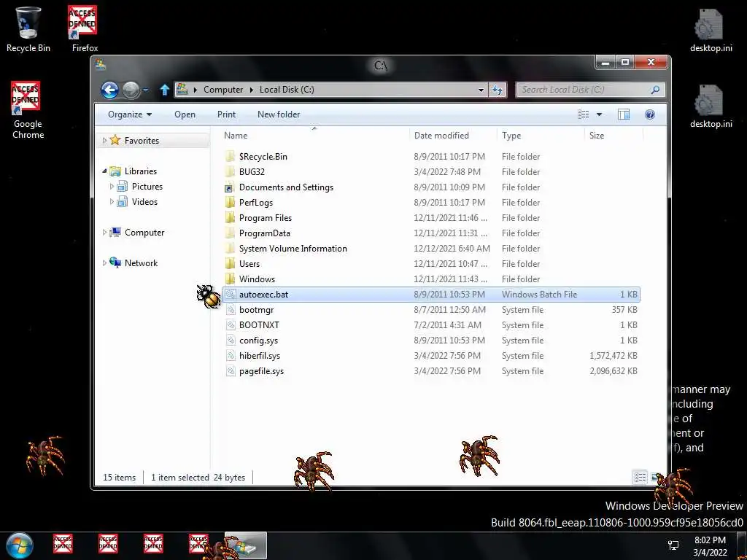The height and width of the screenshot is (560, 747).
Task: Go up one folder level
Action: (164, 90)
